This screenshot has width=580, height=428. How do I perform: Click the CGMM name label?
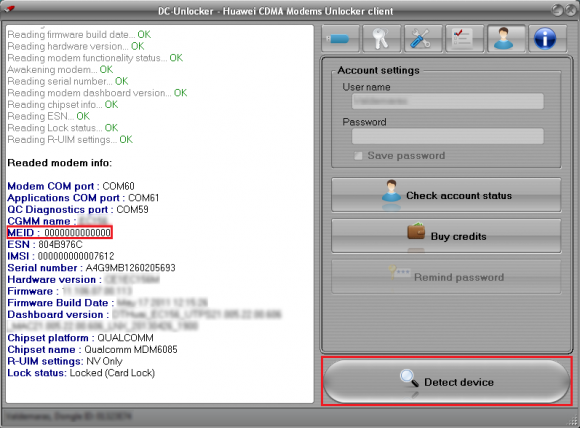pyautogui.click(x=42, y=221)
